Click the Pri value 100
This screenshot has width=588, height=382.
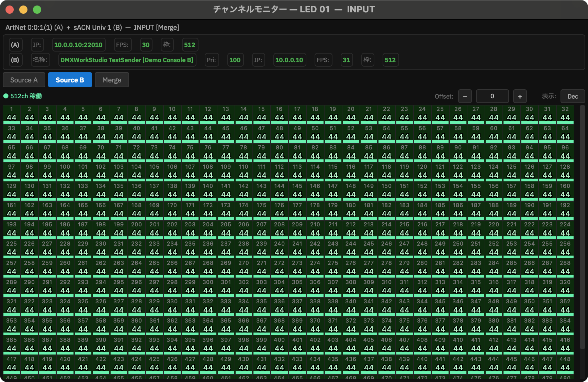click(x=235, y=60)
